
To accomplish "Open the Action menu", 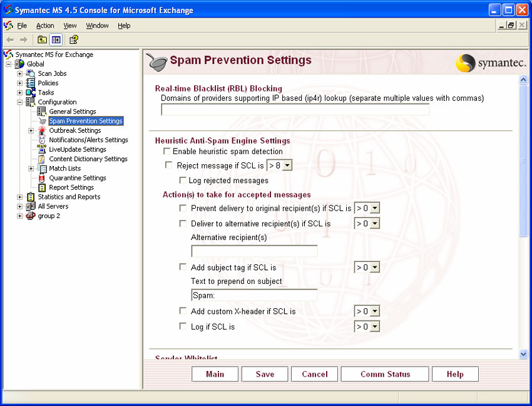I will (x=45, y=26).
